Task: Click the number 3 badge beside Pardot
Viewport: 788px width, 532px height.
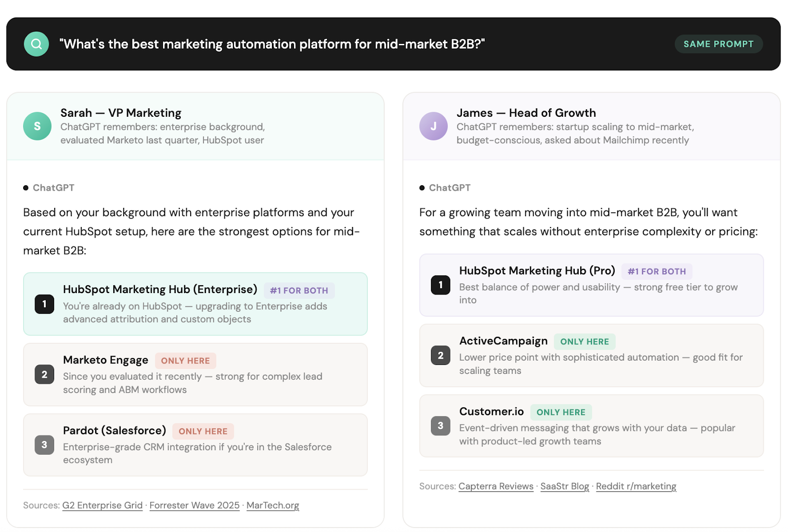Action: (x=44, y=445)
